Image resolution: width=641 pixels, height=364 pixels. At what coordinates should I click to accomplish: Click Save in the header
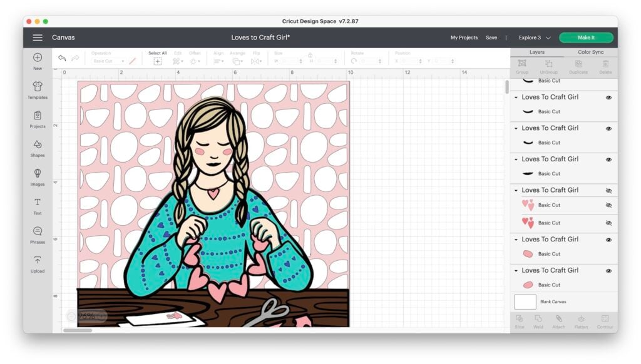(x=491, y=38)
